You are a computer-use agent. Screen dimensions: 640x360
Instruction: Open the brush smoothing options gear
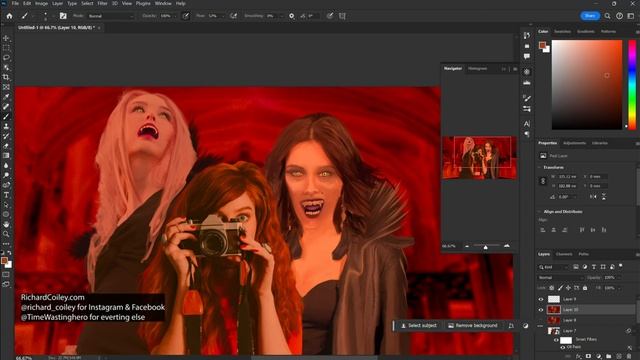pyautogui.click(x=291, y=16)
